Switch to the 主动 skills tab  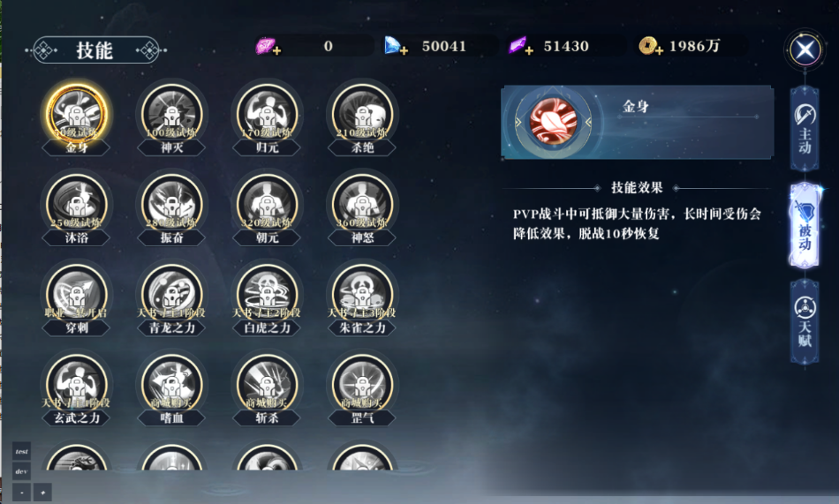click(x=805, y=128)
